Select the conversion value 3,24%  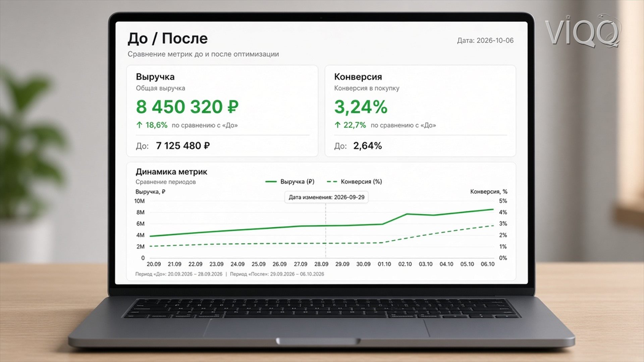(361, 107)
